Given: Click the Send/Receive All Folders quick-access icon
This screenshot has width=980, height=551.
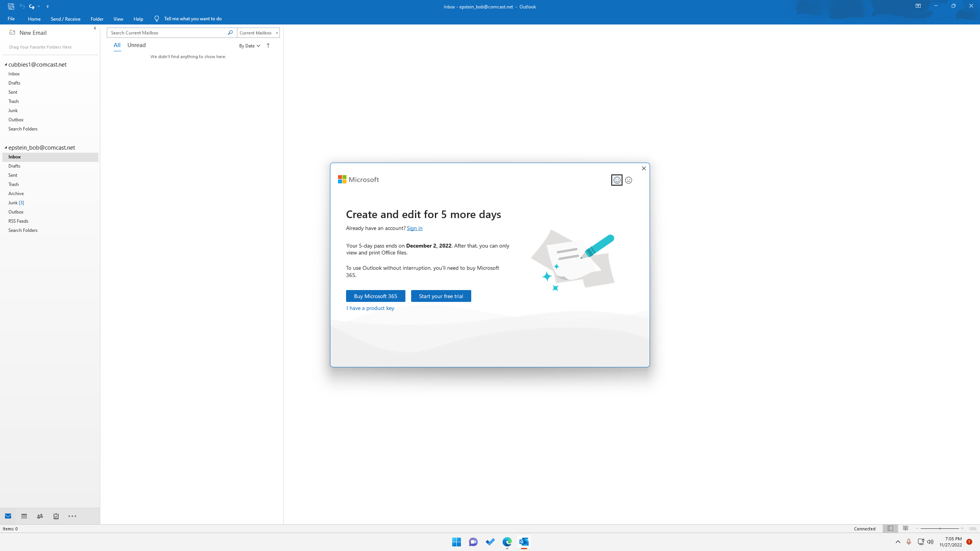Looking at the screenshot, I should coord(11,7).
